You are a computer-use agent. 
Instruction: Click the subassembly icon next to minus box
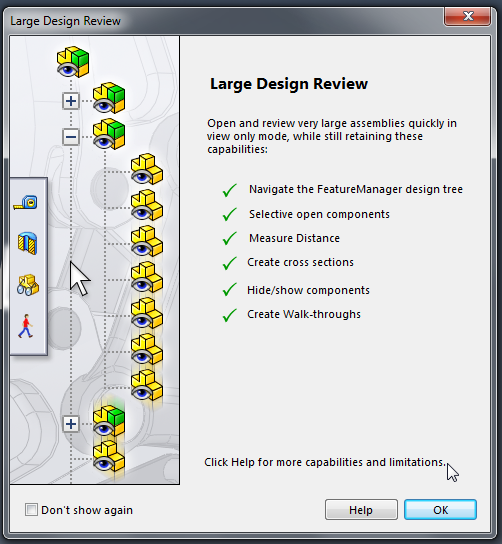point(109,134)
